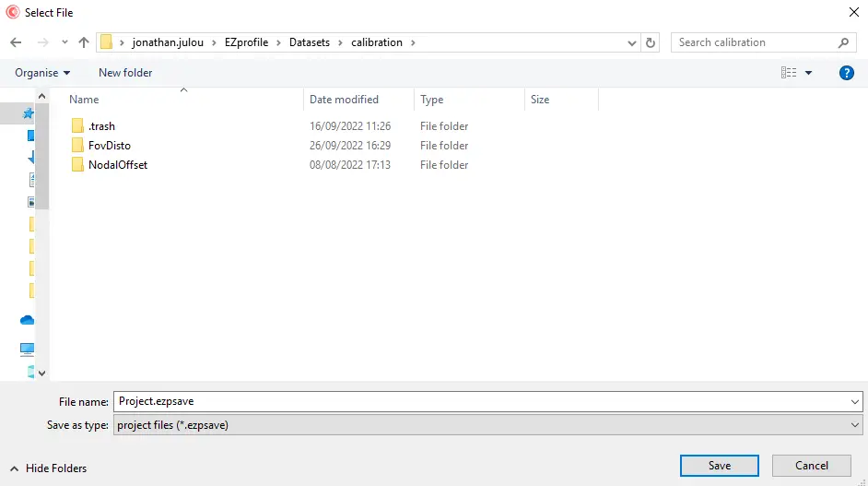Screen dimensions: 868x486
Task: Click the OneDrive cloud icon in sidebar
Action: pyautogui.click(x=28, y=320)
